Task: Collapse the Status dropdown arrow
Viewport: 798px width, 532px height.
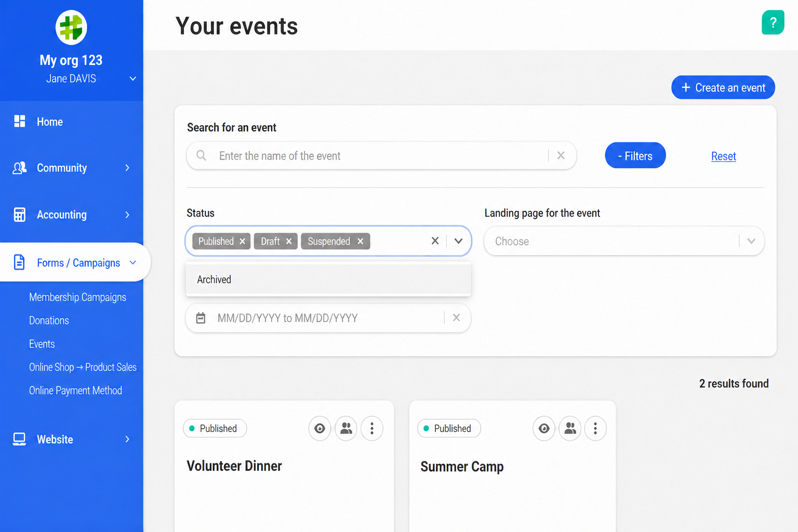Action: pyautogui.click(x=458, y=241)
